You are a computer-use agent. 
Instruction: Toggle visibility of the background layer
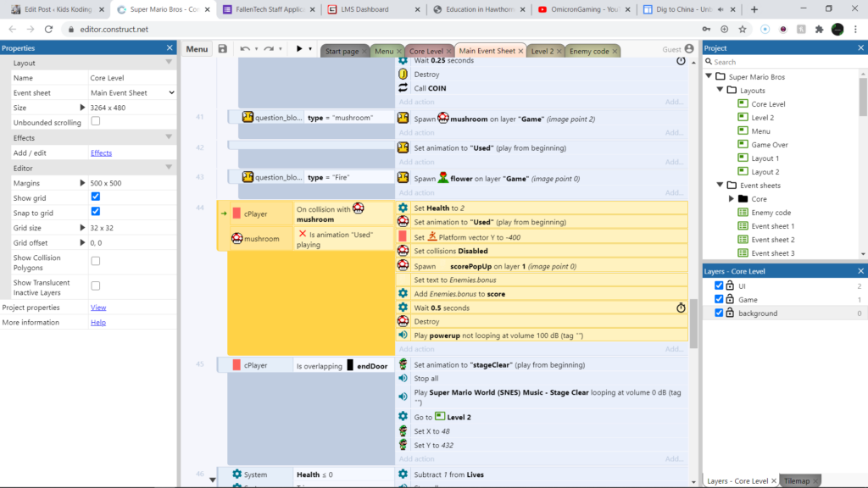point(719,313)
